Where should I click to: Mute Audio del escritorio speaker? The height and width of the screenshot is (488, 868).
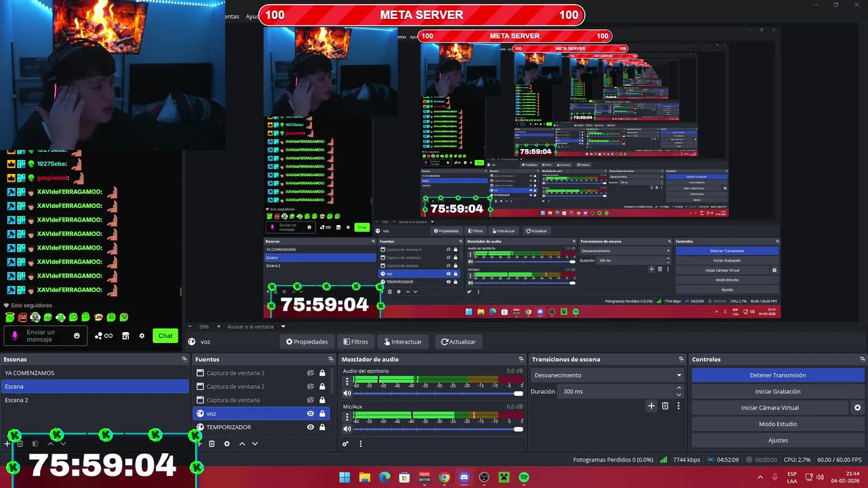coord(347,393)
